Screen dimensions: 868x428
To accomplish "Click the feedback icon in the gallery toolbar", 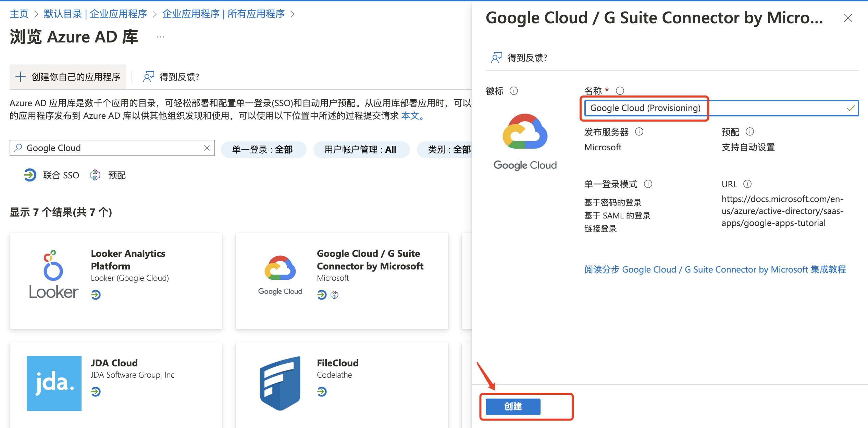I will click(x=149, y=77).
